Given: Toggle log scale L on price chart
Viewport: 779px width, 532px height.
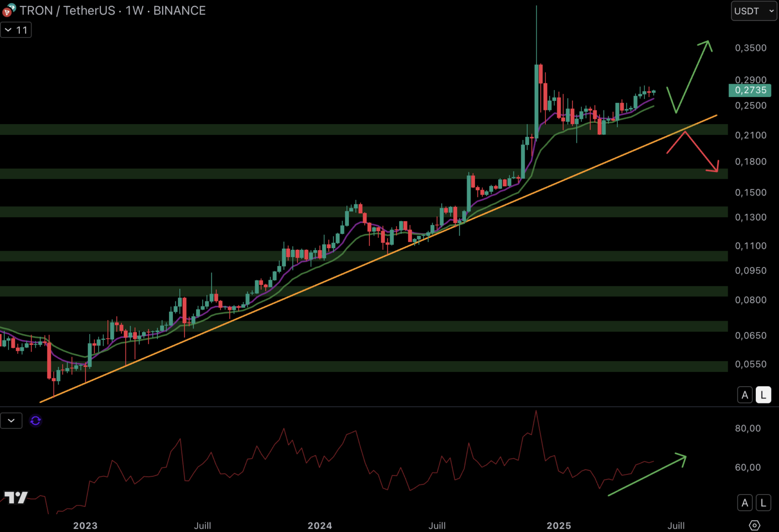Looking at the screenshot, I should tap(763, 395).
